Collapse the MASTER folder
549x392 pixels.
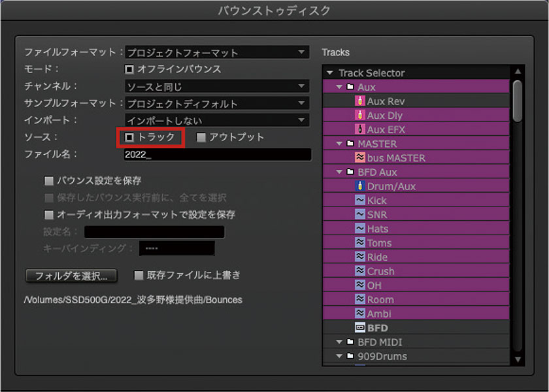(339, 144)
